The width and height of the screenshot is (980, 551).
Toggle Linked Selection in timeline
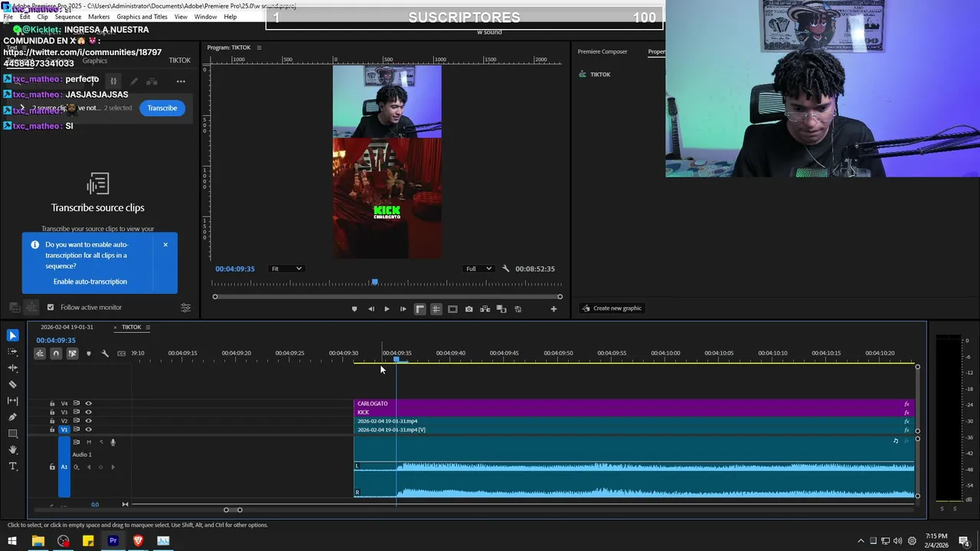72,354
